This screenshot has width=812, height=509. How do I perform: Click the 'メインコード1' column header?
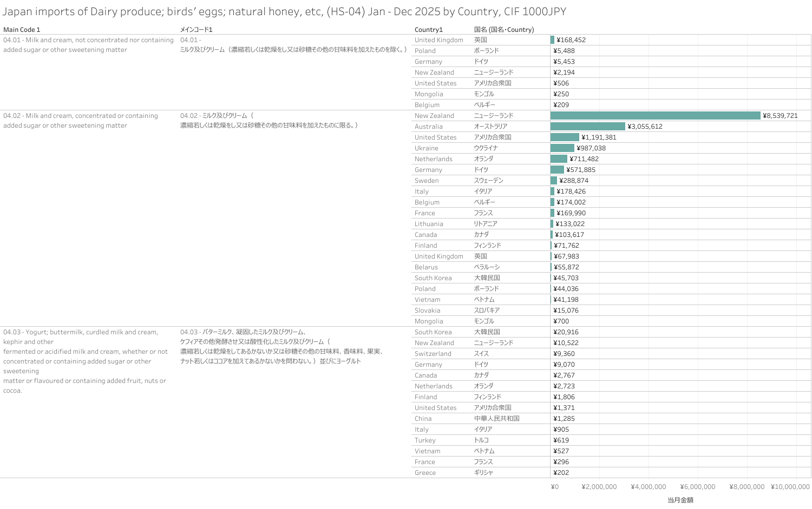(196, 30)
